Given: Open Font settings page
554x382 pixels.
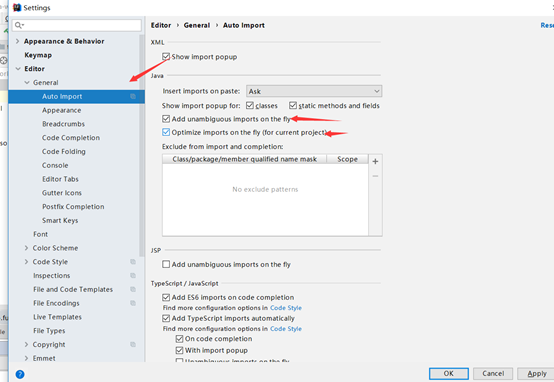Looking at the screenshot, I should click(40, 234).
